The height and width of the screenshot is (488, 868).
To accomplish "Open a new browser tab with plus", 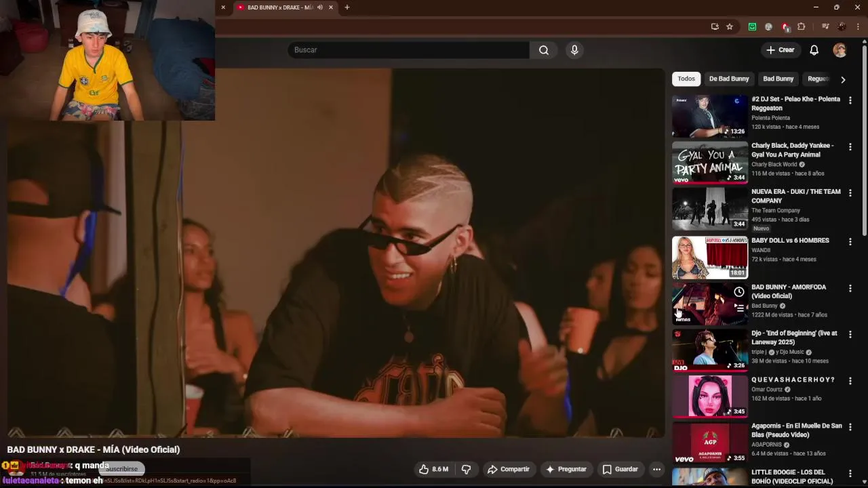I will point(347,7).
